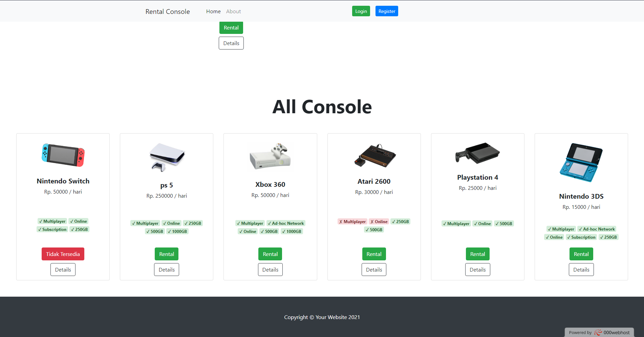Click the Playstation 4 title
This screenshot has height=337, width=644.
click(x=477, y=177)
